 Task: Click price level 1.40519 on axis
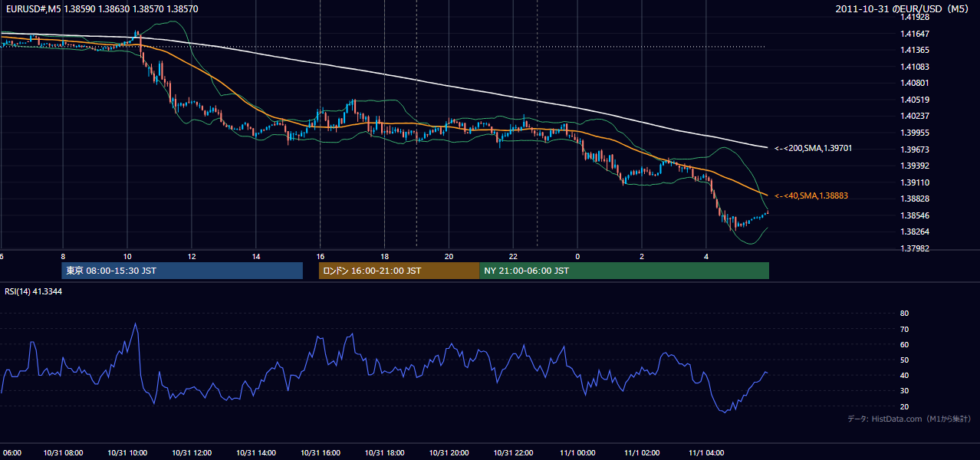pyautogui.click(x=915, y=100)
